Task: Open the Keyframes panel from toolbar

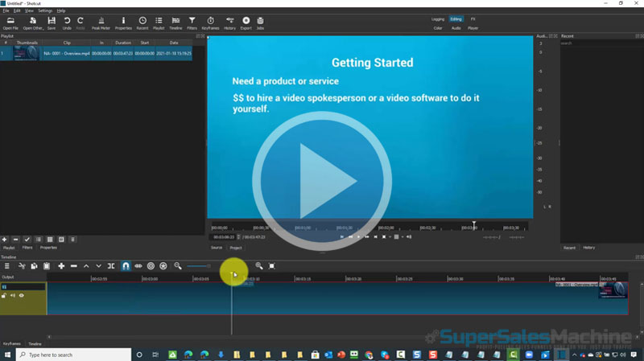Action: (x=211, y=22)
